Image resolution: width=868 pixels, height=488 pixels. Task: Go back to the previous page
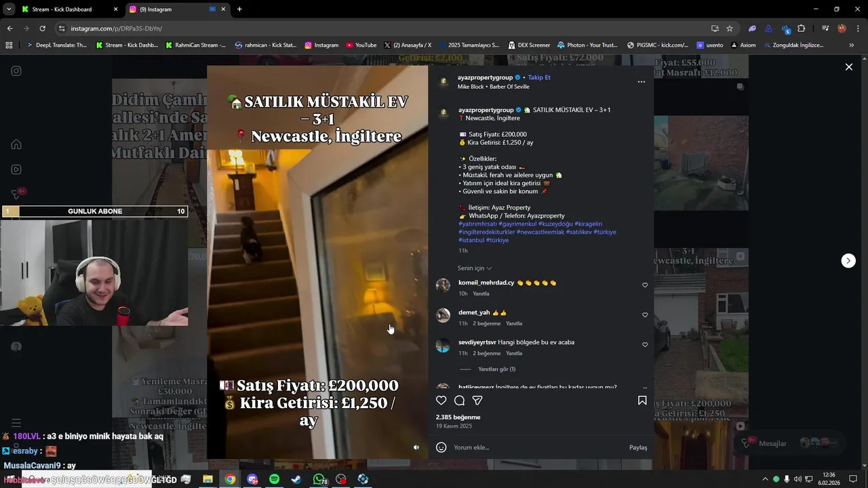pyautogui.click(x=9, y=28)
